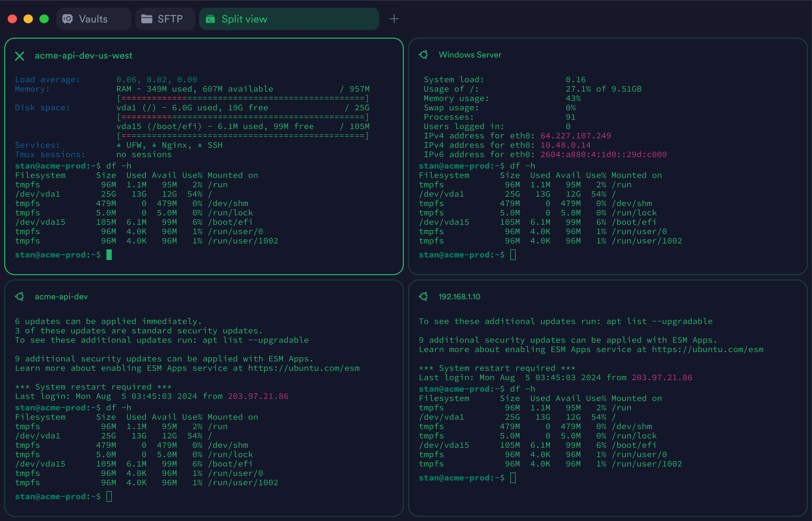The width and height of the screenshot is (812, 521).
Task: Click Ubuntu icon in 192.168.1.10 pane
Action: click(x=423, y=297)
